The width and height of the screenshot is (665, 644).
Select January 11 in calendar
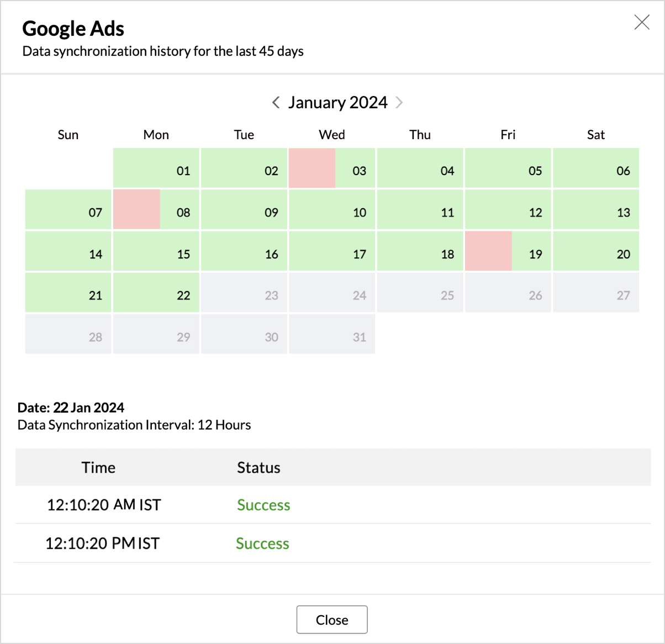click(420, 209)
